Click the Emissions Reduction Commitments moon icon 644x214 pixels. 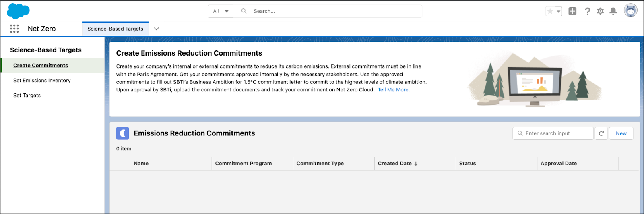click(x=123, y=133)
